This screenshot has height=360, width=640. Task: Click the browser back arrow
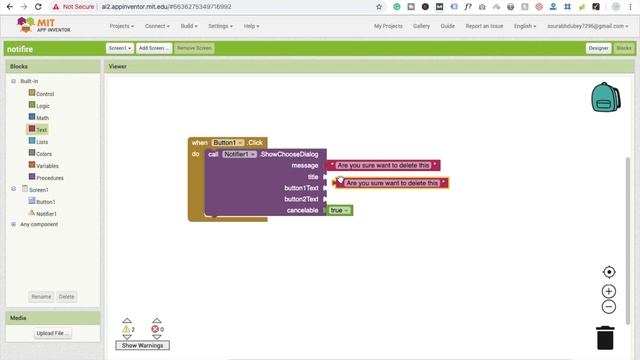[x=10, y=7]
